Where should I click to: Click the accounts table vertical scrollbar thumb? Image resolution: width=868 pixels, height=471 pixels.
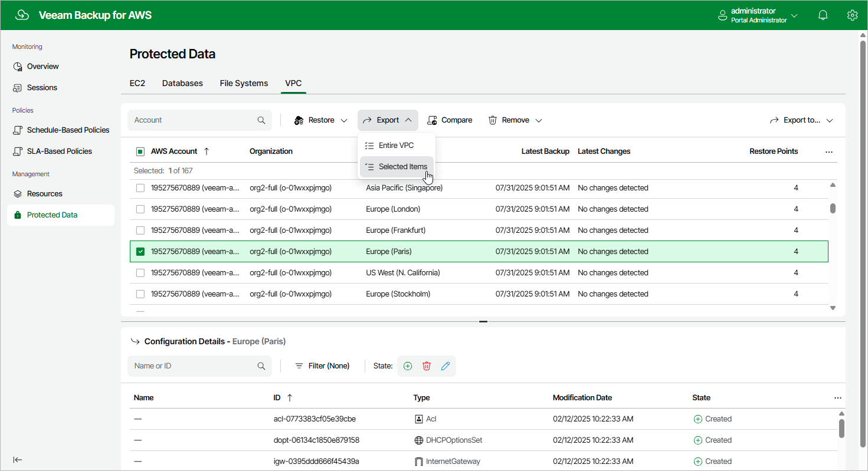coord(833,208)
